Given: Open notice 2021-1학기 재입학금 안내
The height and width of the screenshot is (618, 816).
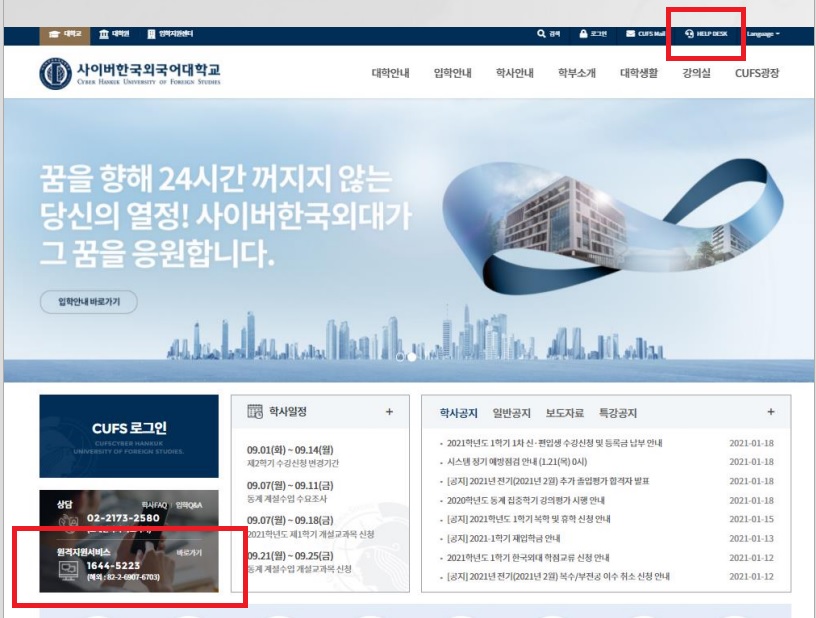Looking at the screenshot, I should tap(503, 538).
